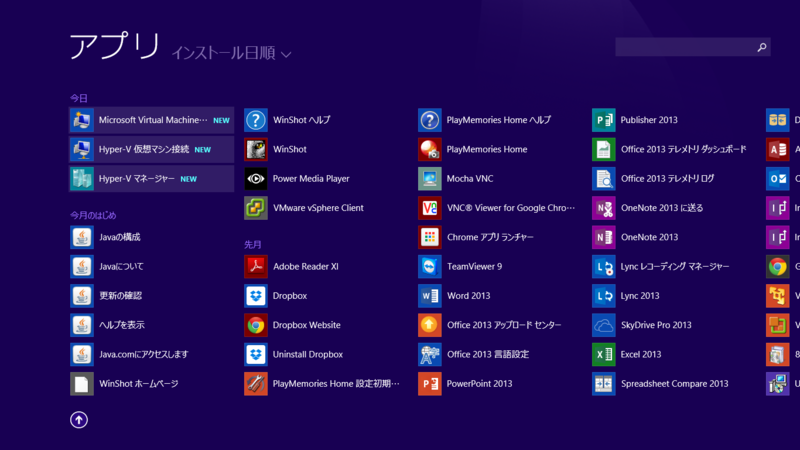Open the Dropbox app icon

(256, 296)
